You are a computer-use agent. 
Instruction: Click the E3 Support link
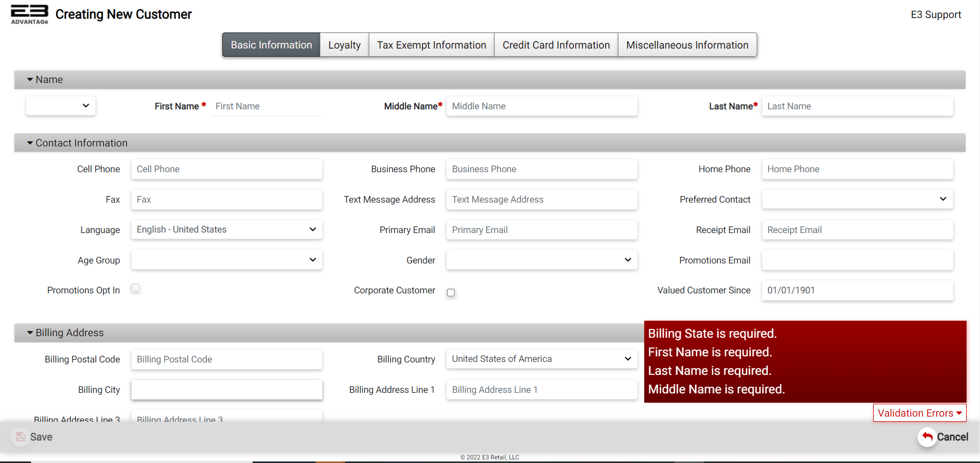pyautogui.click(x=936, y=14)
